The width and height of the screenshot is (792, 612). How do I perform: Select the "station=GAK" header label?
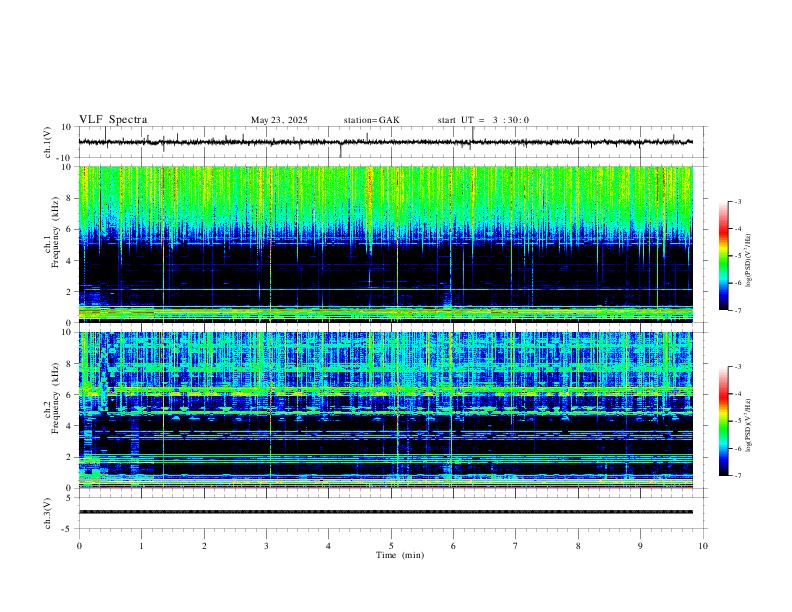(371, 120)
